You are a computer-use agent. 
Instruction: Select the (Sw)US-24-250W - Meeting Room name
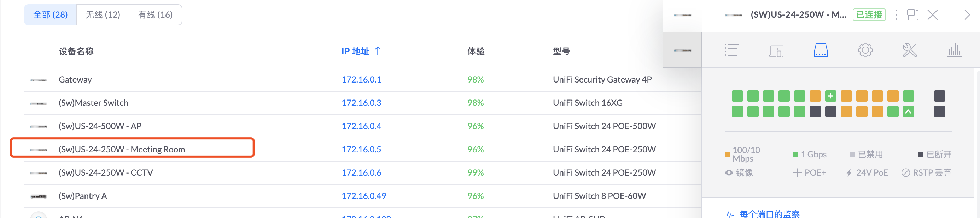(x=122, y=150)
